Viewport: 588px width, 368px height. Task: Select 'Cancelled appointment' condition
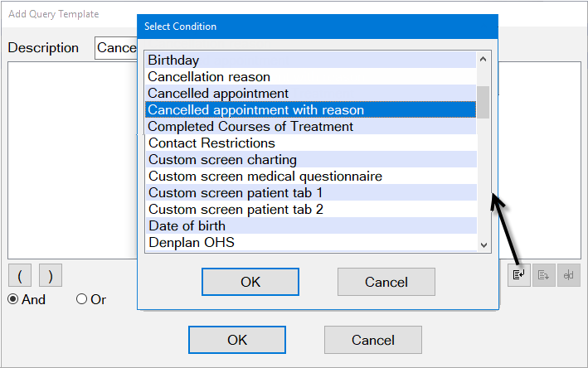click(310, 93)
